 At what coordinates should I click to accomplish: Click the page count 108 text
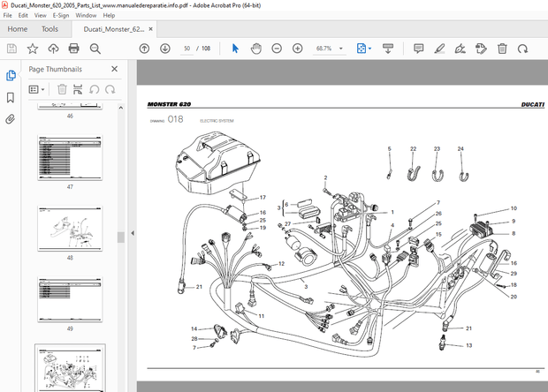tap(206, 49)
